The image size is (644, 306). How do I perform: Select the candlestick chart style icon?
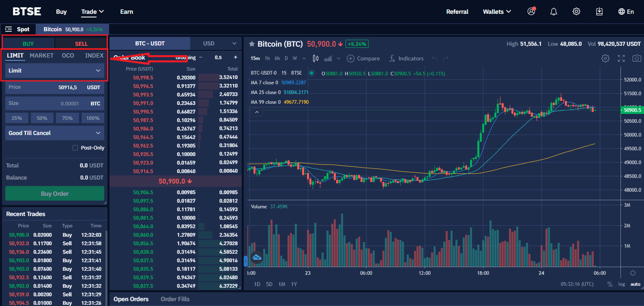point(316,58)
